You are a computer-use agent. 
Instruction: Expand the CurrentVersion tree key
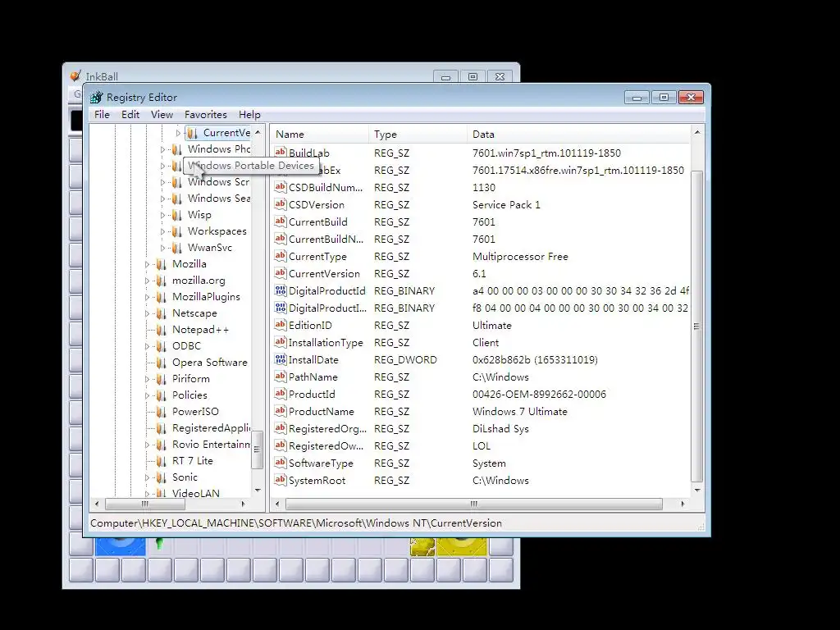(178, 133)
